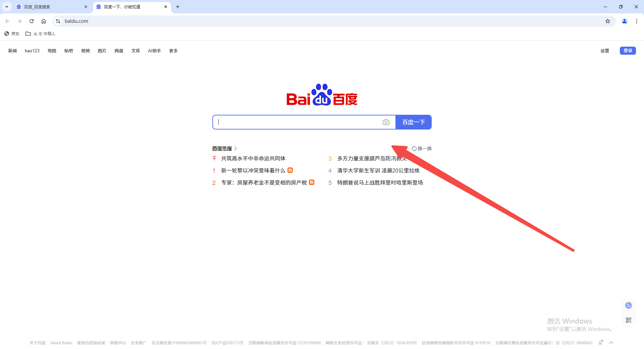Click the camera image search icon
Screen dimensions: 644x349
(x=386, y=122)
